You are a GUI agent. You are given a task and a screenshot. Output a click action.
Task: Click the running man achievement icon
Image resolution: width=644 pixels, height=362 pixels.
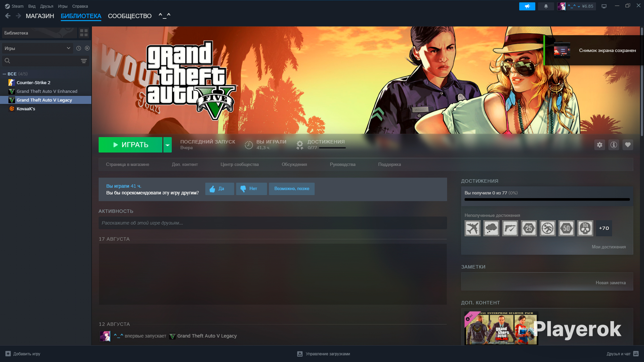coord(548,228)
